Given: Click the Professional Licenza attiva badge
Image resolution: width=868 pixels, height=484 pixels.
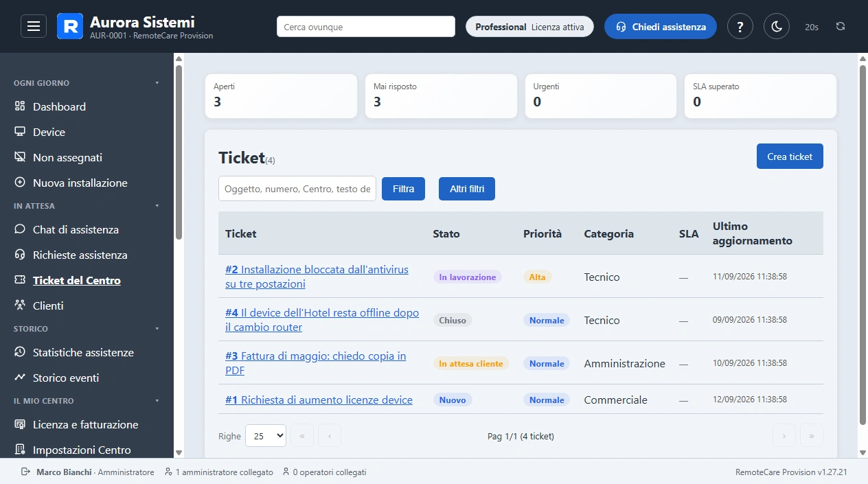Looking at the screenshot, I should (529, 27).
